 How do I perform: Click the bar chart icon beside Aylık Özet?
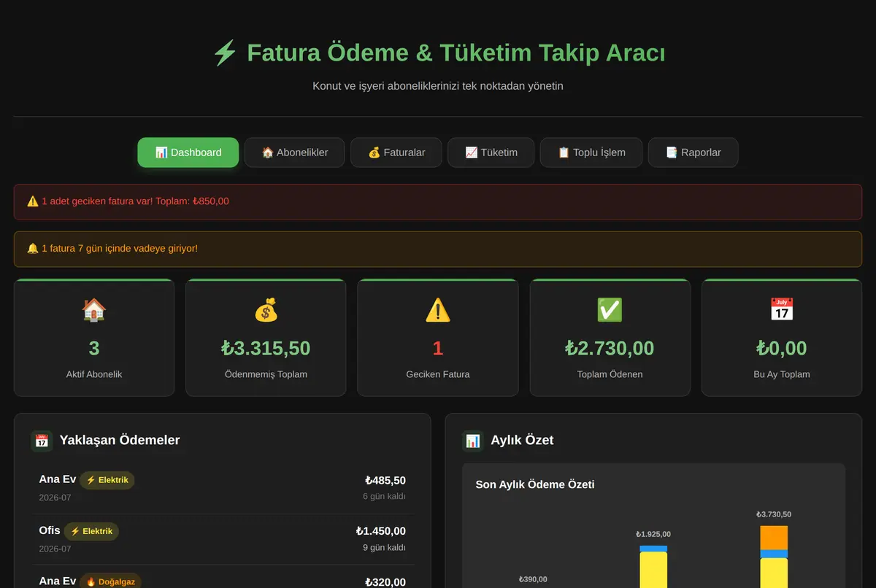click(473, 441)
